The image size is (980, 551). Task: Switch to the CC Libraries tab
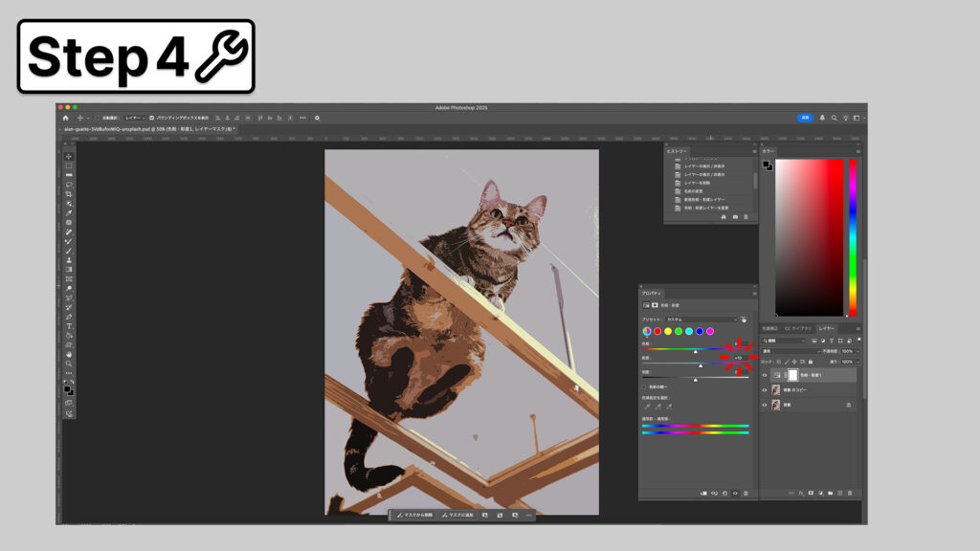pyautogui.click(x=798, y=329)
